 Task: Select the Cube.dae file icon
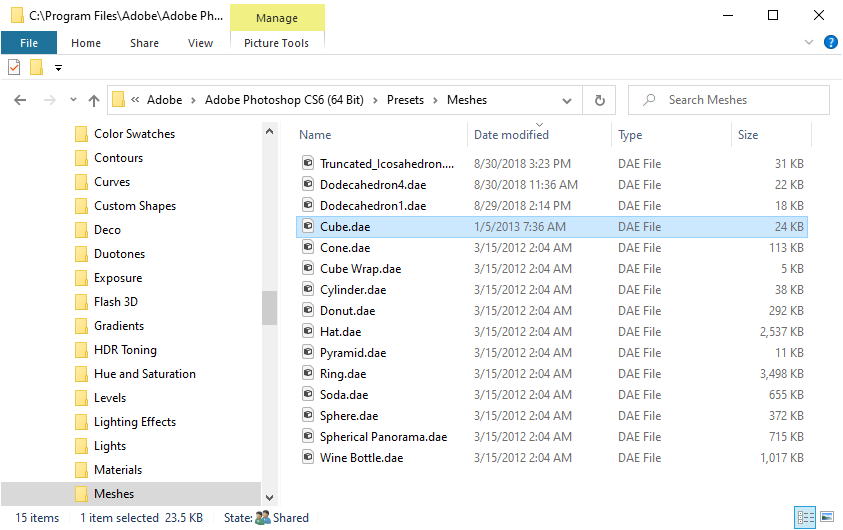(308, 226)
